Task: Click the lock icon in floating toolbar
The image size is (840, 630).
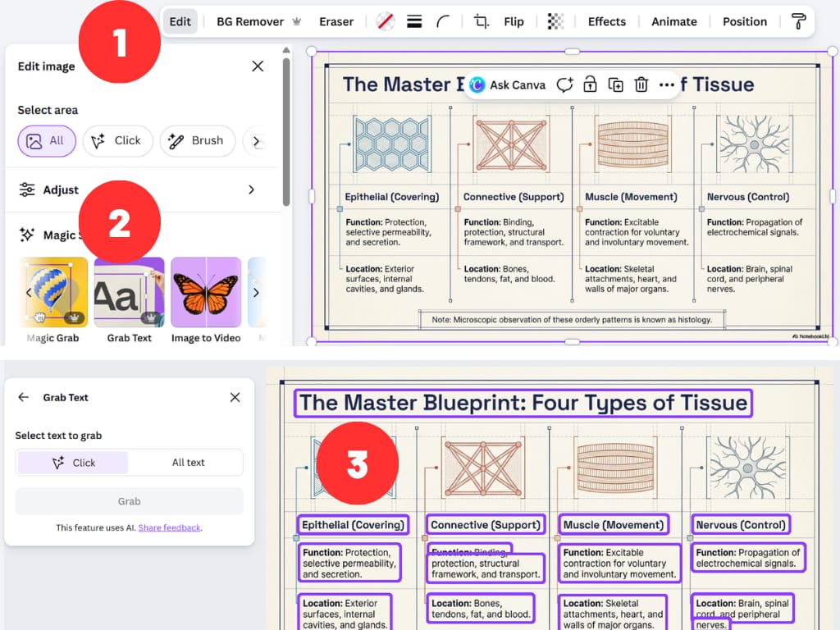Action: [x=589, y=85]
